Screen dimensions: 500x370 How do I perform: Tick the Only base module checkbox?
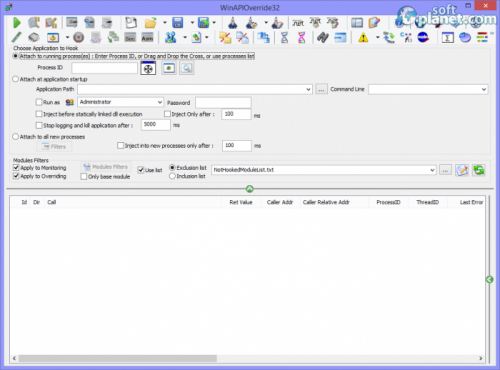click(x=84, y=176)
